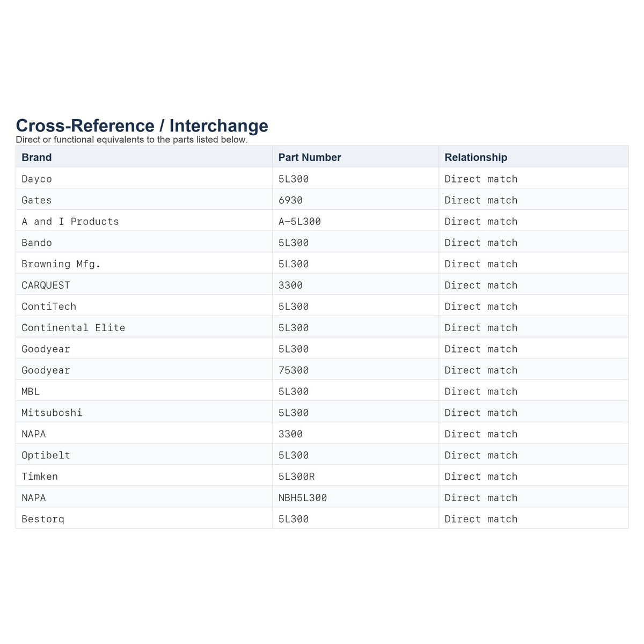This screenshot has height=644, width=644.
Task: Click CARQUEST part number 3300
Action: [356, 284]
